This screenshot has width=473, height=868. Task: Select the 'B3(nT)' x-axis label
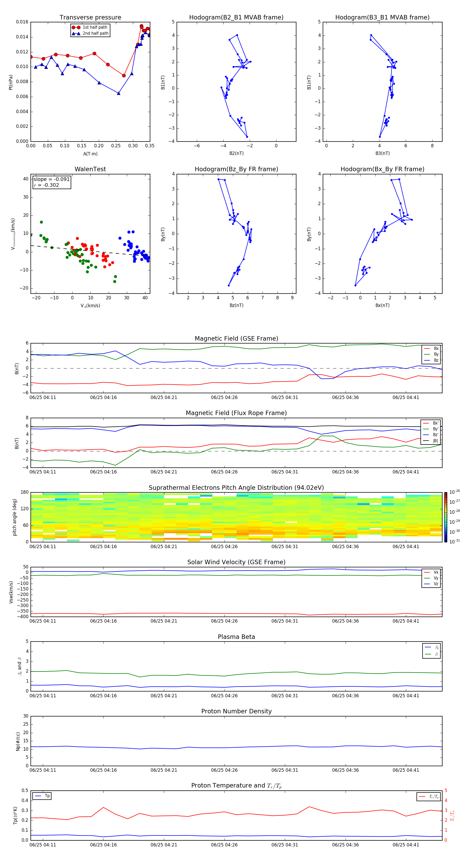coord(382,153)
